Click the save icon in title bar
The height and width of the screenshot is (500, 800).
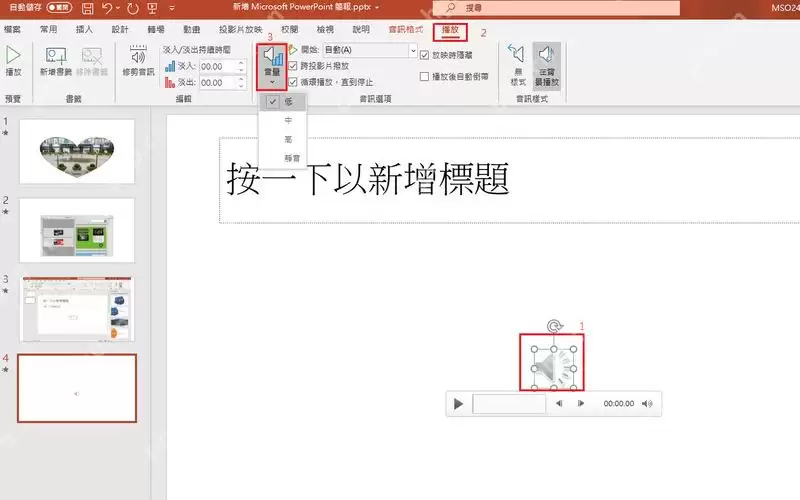[88, 8]
